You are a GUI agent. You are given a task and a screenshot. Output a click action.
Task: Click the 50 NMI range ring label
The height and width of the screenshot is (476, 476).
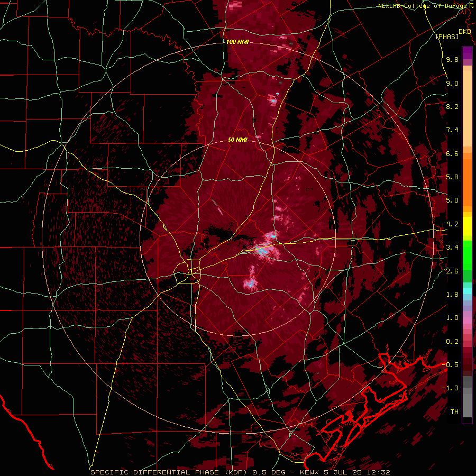point(237,140)
